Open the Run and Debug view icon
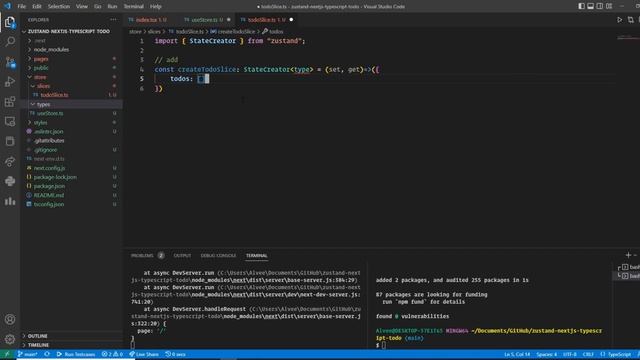The image size is (640, 360). click(10, 82)
